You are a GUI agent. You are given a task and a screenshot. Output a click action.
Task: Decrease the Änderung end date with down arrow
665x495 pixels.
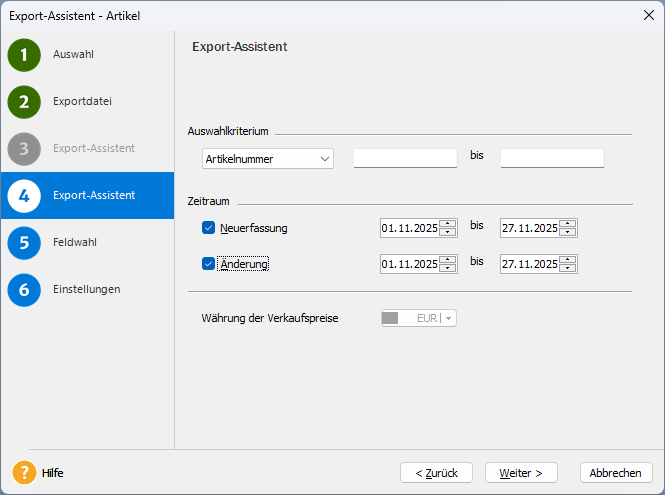[x=568, y=269]
